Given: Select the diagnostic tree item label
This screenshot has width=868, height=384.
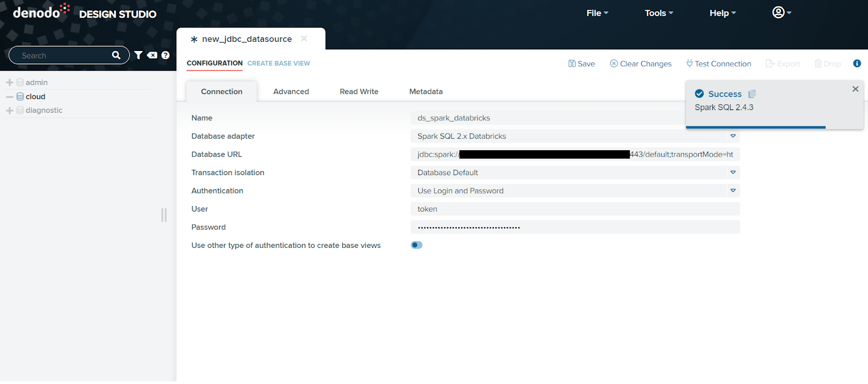Looking at the screenshot, I should click(44, 110).
